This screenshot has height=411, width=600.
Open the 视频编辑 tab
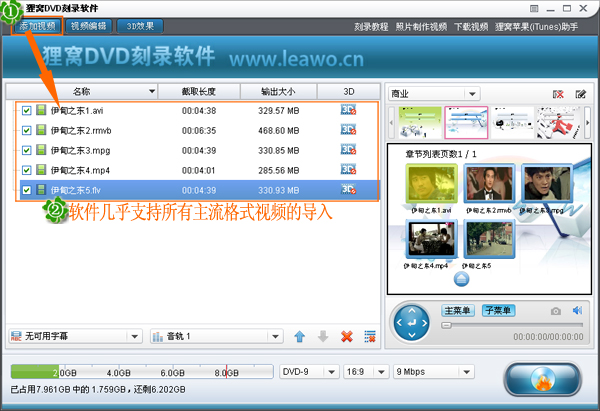pyautogui.click(x=88, y=26)
